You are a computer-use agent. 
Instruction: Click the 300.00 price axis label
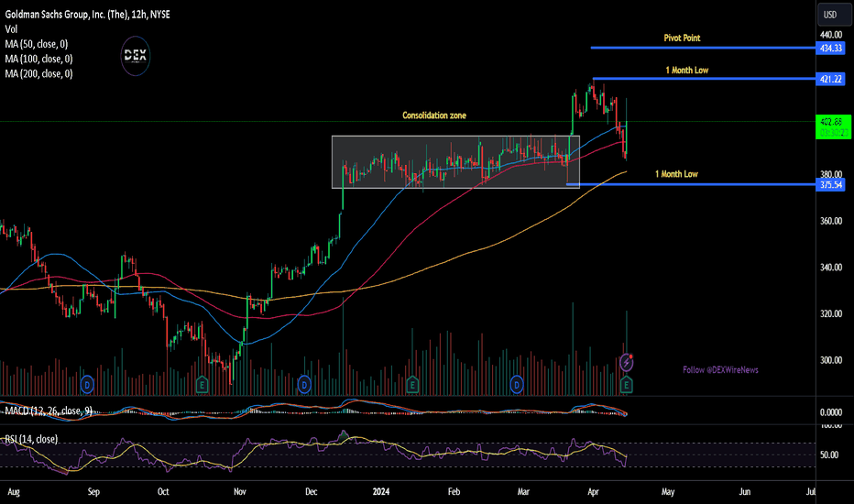coord(831,360)
